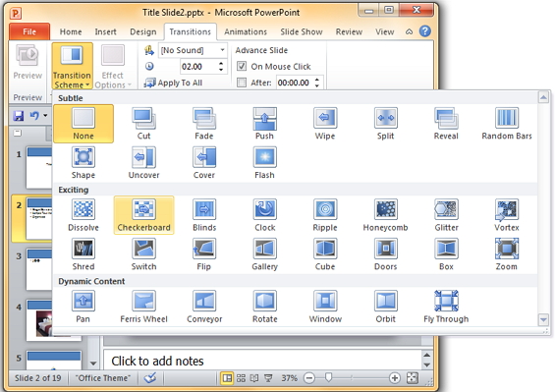Apply the Flash transition
The height and width of the screenshot is (392, 555).
[264, 162]
